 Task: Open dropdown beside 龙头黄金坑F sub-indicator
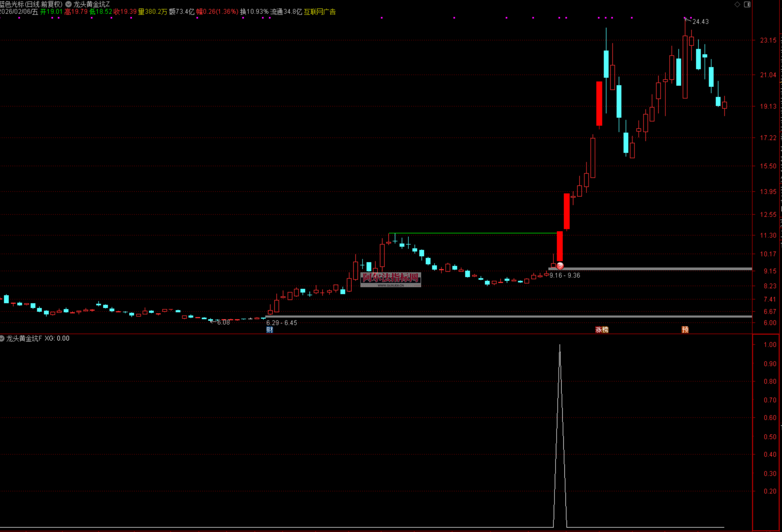(x=2, y=338)
